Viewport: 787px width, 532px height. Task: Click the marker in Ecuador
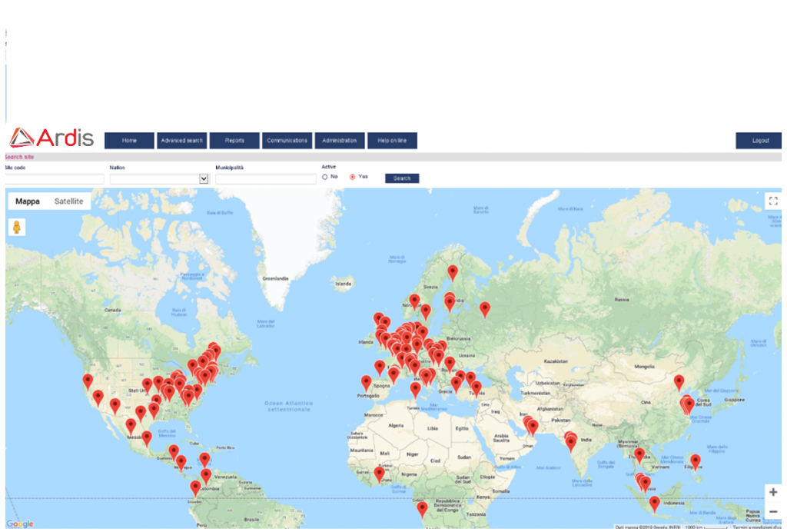point(195,488)
